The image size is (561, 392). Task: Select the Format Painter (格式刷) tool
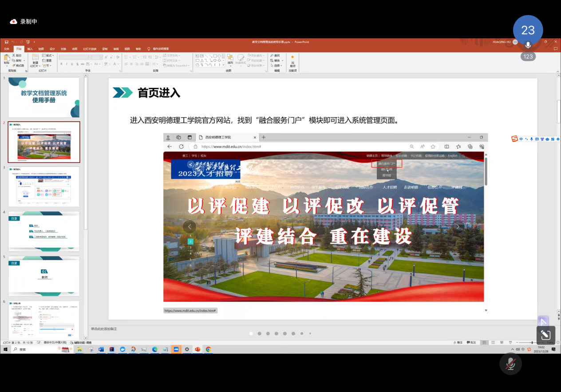(x=18, y=66)
